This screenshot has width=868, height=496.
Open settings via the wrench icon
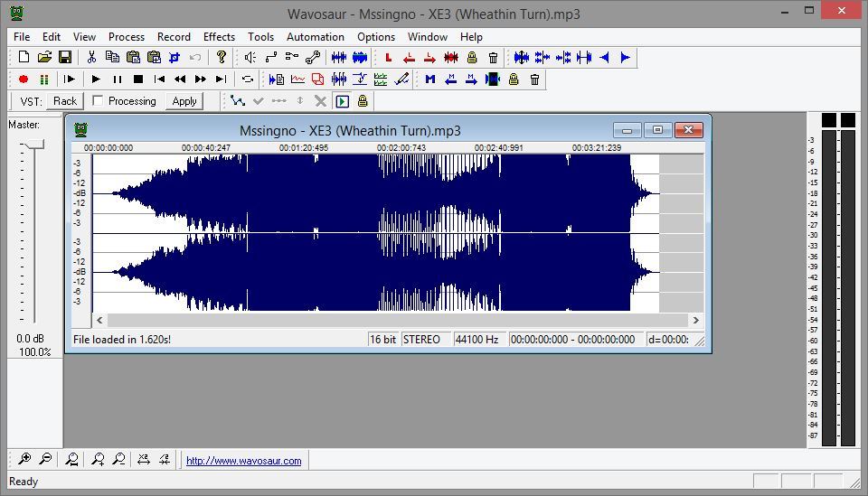pyautogui.click(x=313, y=57)
